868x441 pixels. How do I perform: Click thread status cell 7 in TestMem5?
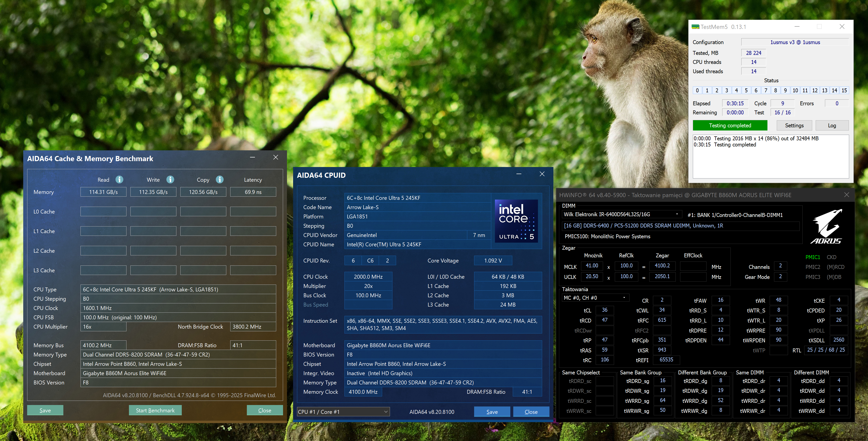[765, 90]
